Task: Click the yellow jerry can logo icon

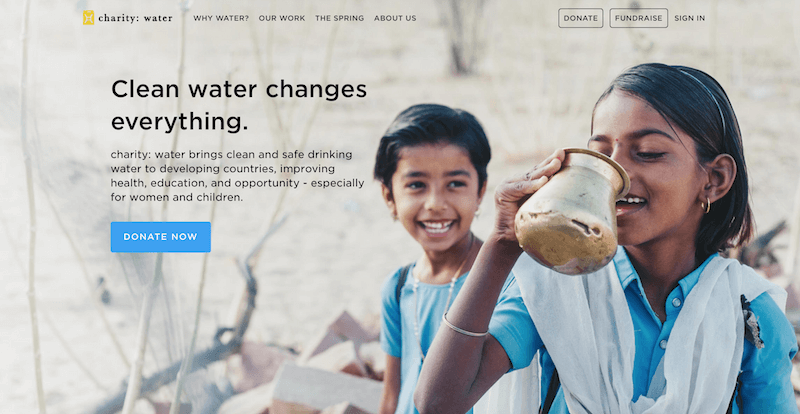Action: coord(88,18)
